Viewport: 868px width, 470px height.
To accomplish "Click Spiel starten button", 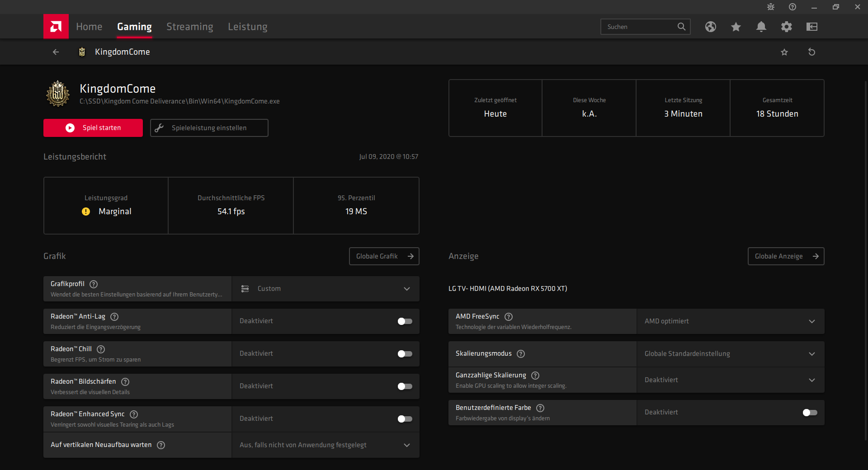I will (93, 128).
